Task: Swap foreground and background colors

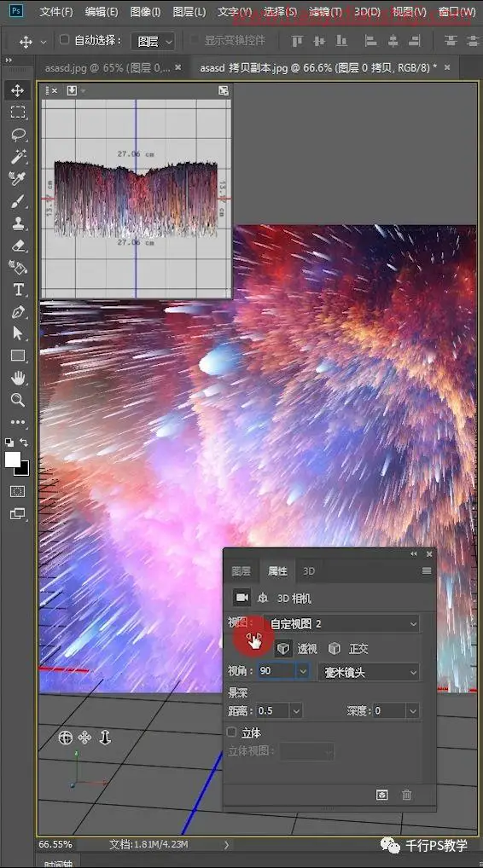Action: pyautogui.click(x=25, y=443)
